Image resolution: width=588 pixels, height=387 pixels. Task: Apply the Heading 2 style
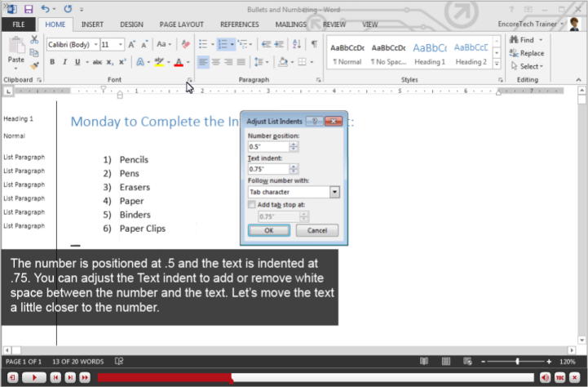click(x=471, y=54)
